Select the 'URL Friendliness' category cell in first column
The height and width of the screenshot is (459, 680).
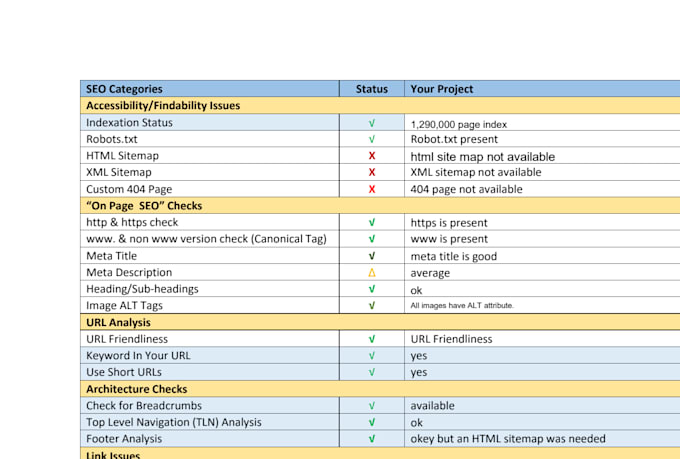(210, 339)
